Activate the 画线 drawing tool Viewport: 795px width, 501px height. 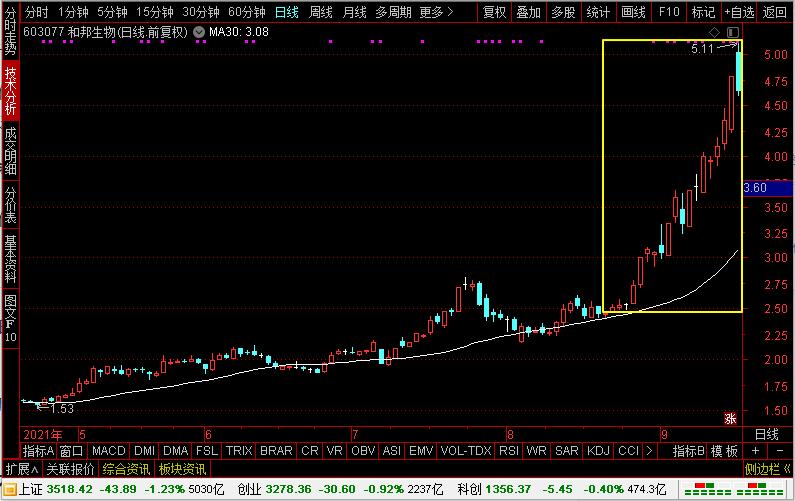634,12
